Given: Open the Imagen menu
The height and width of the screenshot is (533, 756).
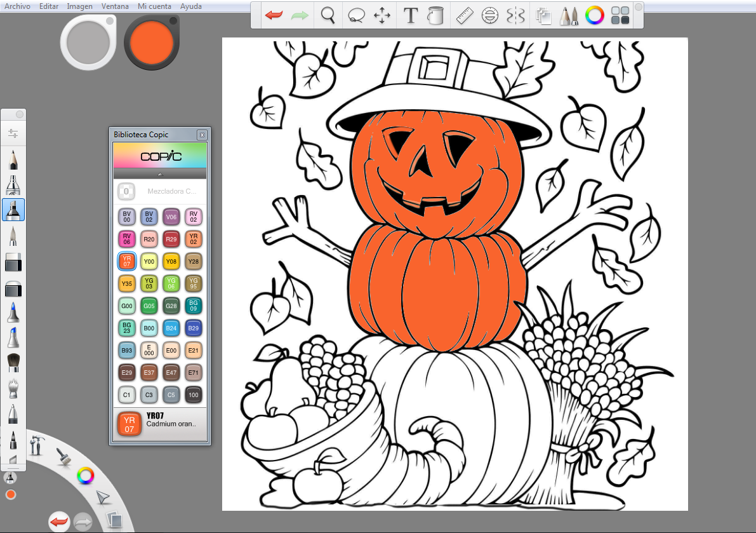Looking at the screenshot, I should (x=79, y=6).
